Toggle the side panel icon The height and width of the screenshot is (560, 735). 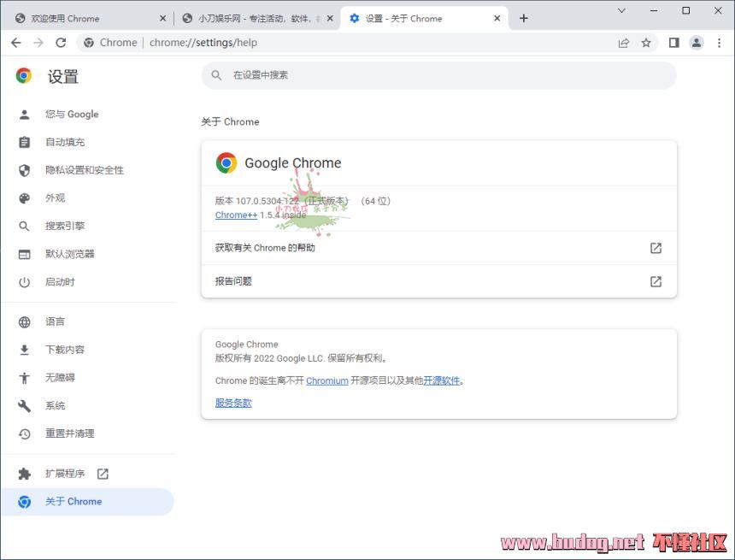point(674,43)
